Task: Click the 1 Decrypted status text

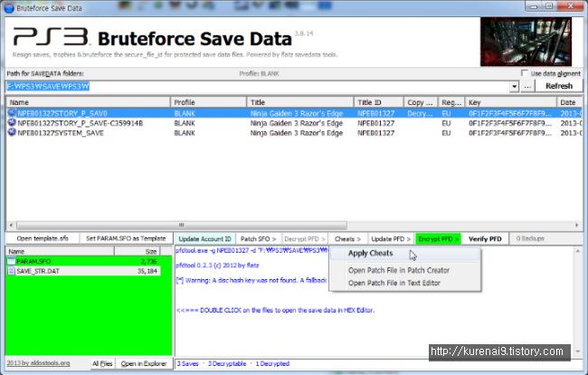Action: (x=272, y=363)
